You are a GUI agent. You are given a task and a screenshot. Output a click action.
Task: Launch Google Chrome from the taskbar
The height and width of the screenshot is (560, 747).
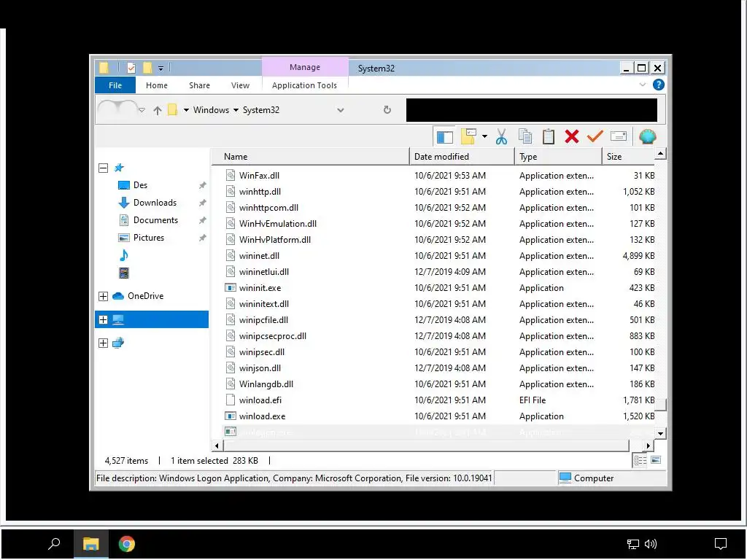tap(127, 544)
